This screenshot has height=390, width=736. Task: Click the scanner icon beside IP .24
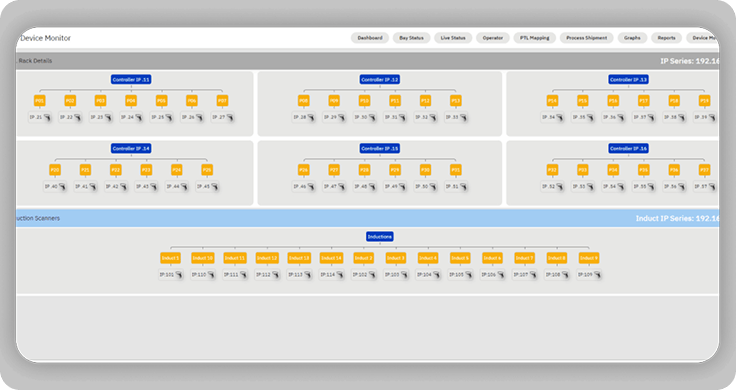coord(138,117)
